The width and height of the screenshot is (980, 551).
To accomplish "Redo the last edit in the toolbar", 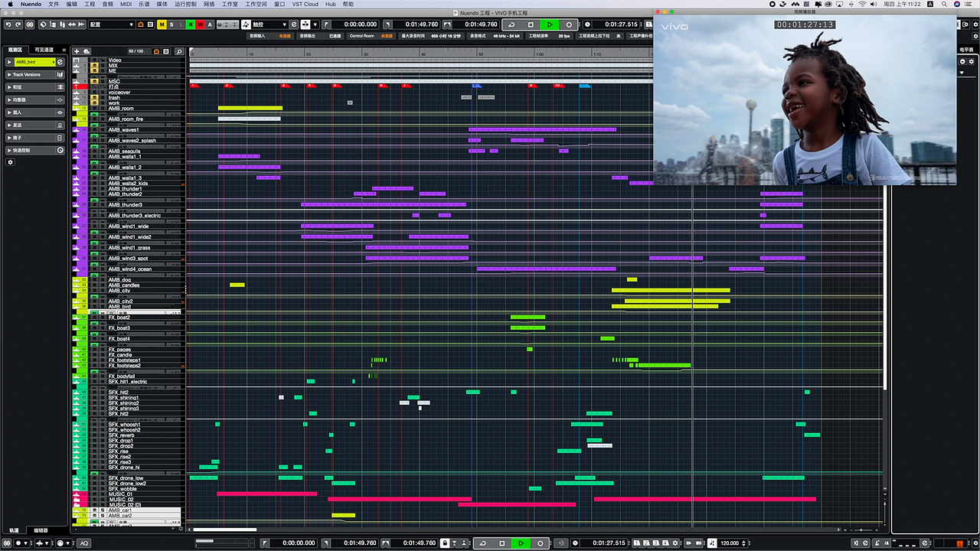I will [18, 24].
